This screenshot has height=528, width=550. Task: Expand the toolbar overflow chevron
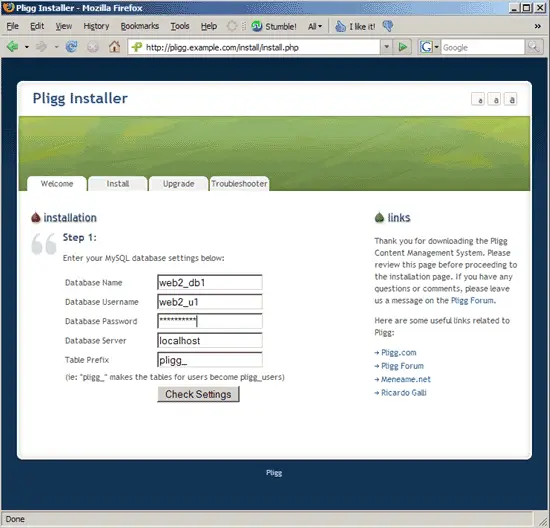click(x=537, y=26)
